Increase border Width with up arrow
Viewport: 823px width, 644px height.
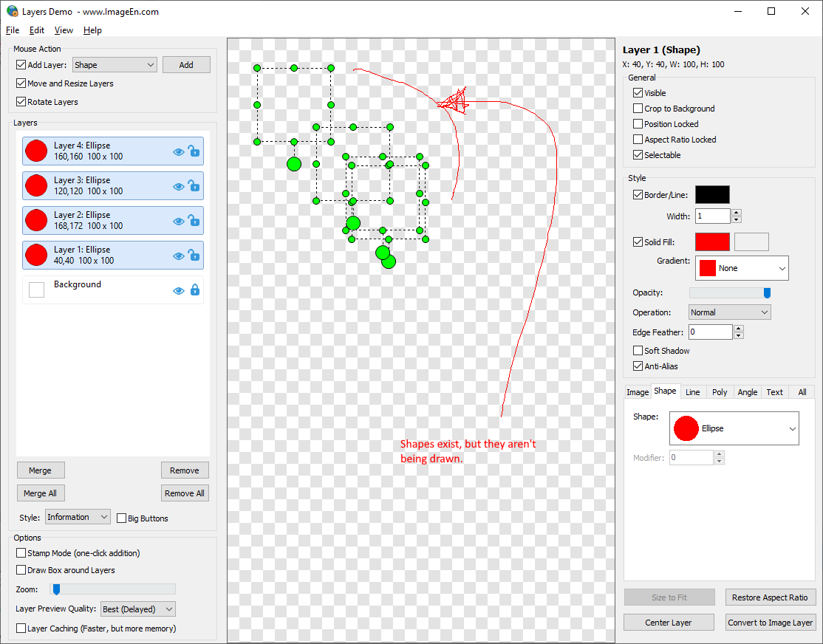click(x=737, y=213)
